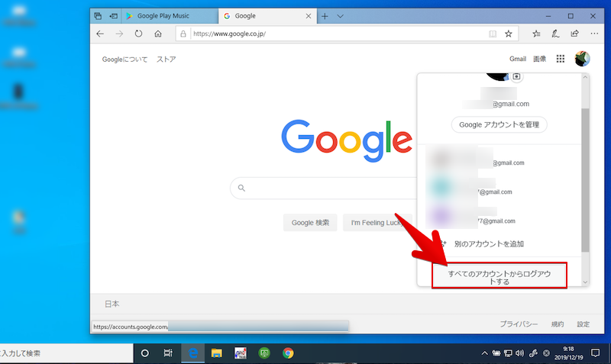The height and width of the screenshot is (364, 611).
Task: Open the Google apps grid
Action: [x=561, y=59]
